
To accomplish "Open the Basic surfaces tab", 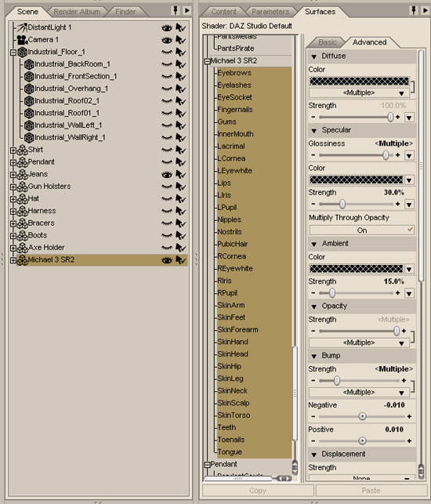I will [328, 42].
